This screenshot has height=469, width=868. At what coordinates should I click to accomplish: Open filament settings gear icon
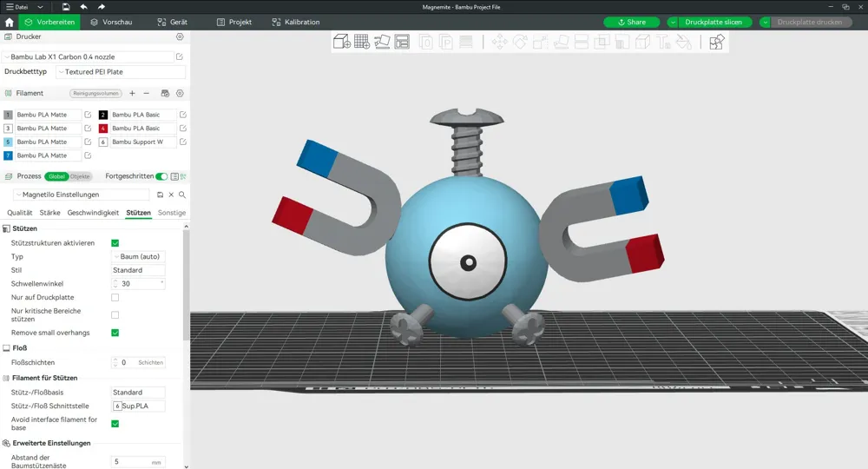(x=180, y=93)
